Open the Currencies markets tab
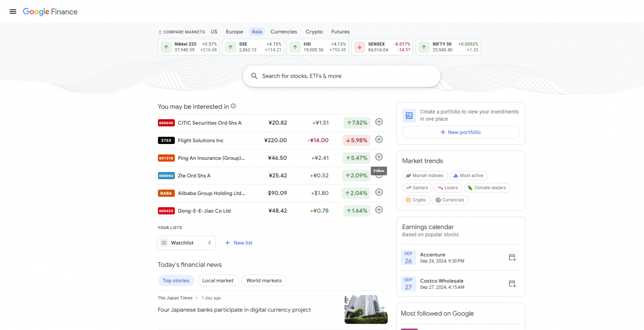This screenshot has width=644, height=330. pos(284,32)
